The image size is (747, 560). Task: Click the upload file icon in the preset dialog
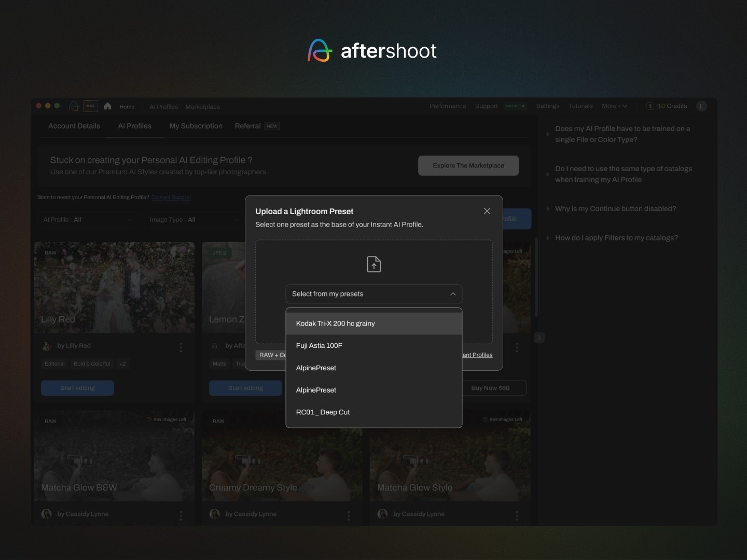(374, 264)
